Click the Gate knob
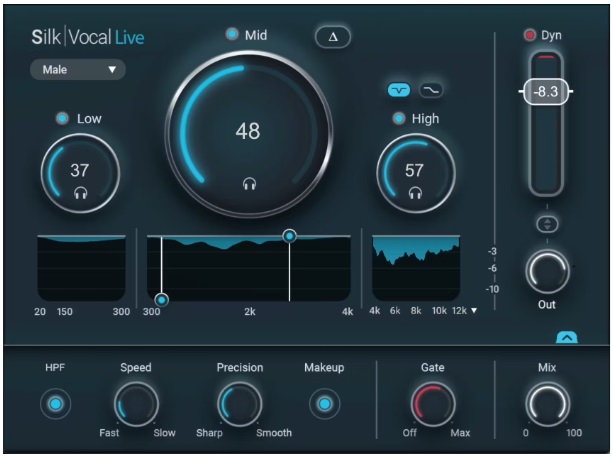 point(433,404)
